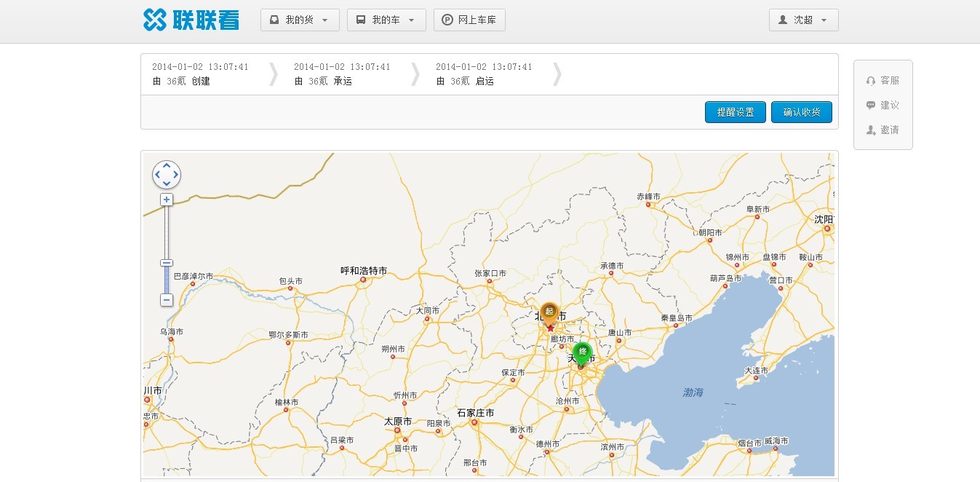The image size is (980, 482).
Task: Pan the map up with arrow control
Action: 167,166
